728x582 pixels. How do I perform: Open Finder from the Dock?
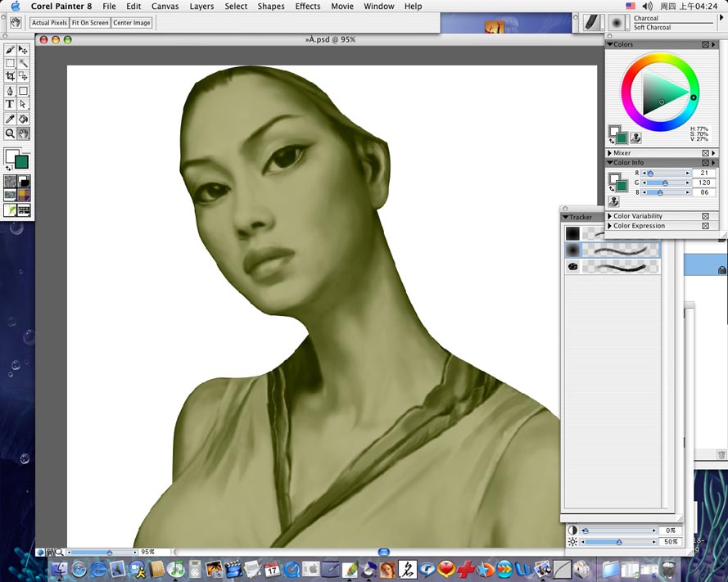(60, 569)
